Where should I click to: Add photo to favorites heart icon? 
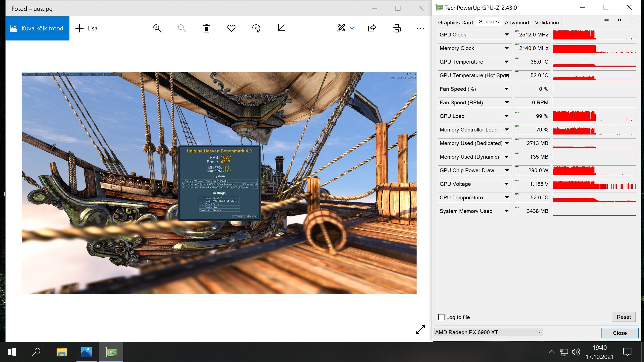coord(231,28)
